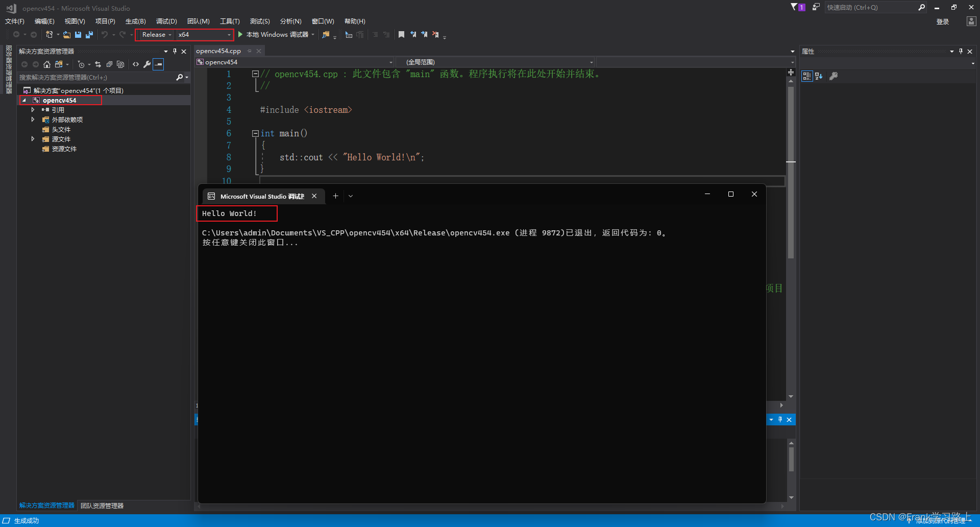Viewport: 980px width, 527px height.
Task: Click the account avatar icon
Action: pyautogui.click(x=971, y=21)
